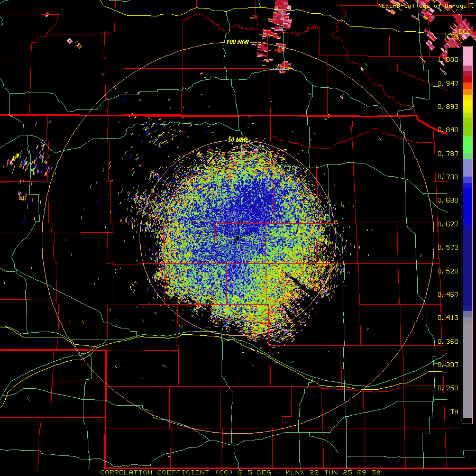Screen dimensions: 476x476
Task: Click the 100 NMI range ring label
Action: [x=237, y=42]
